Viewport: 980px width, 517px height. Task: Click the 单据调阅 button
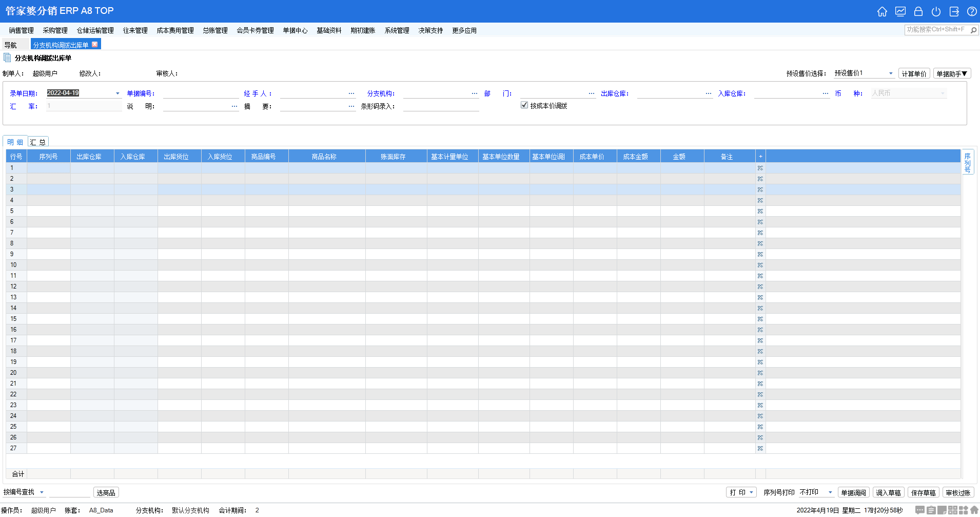click(853, 492)
